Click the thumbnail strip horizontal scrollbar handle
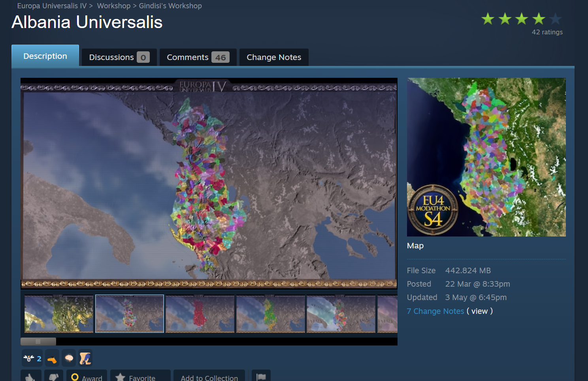Screen dimensions: 588x381 [38, 342]
